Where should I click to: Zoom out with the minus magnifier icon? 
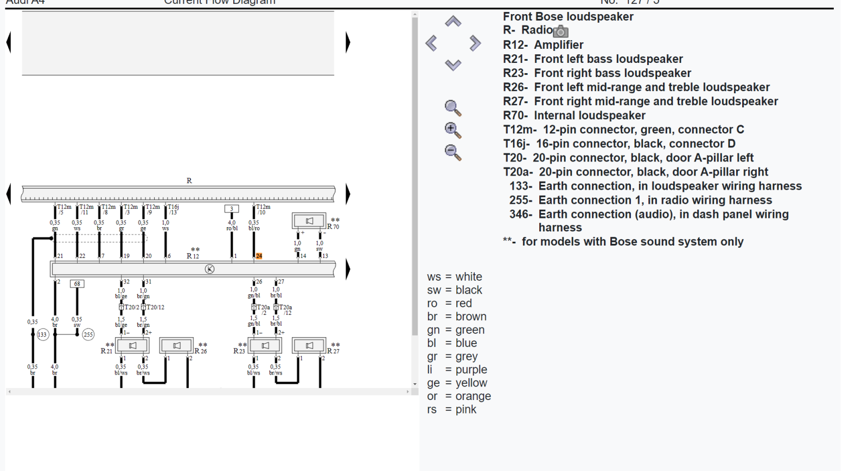click(x=452, y=152)
